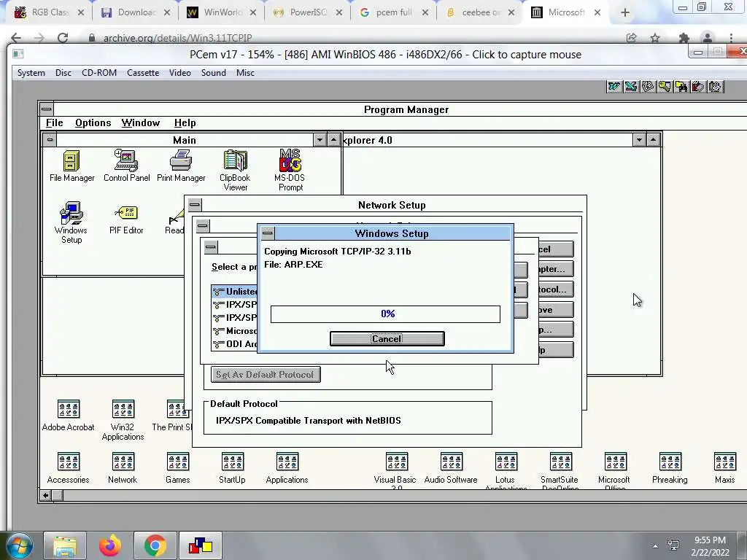The image size is (747, 560).
Task: Launch Microsoft Excel from Office toolbar
Action: pos(631,87)
